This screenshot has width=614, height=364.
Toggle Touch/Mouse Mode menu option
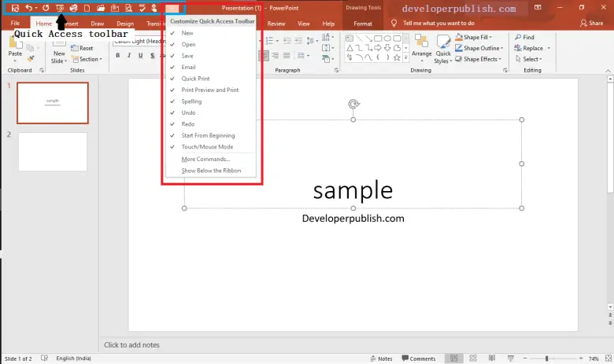point(211,147)
